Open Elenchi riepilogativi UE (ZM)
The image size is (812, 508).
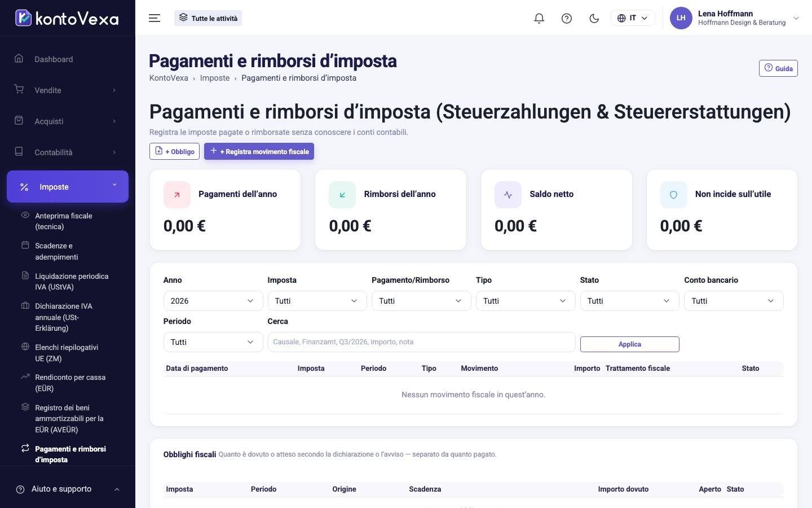point(68,353)
